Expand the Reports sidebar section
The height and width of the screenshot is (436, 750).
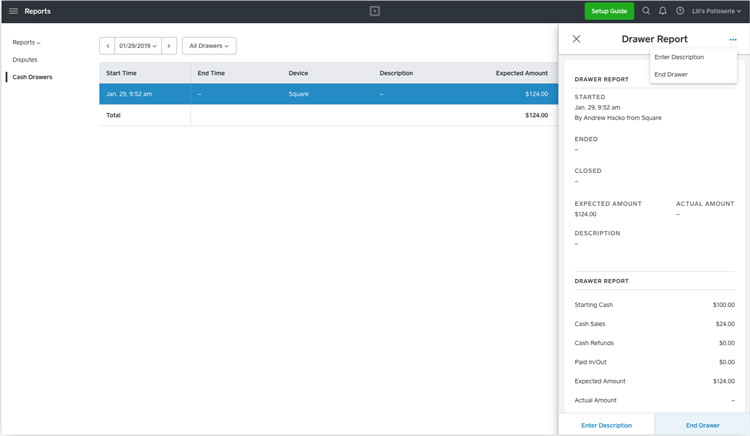pos(26,43)
